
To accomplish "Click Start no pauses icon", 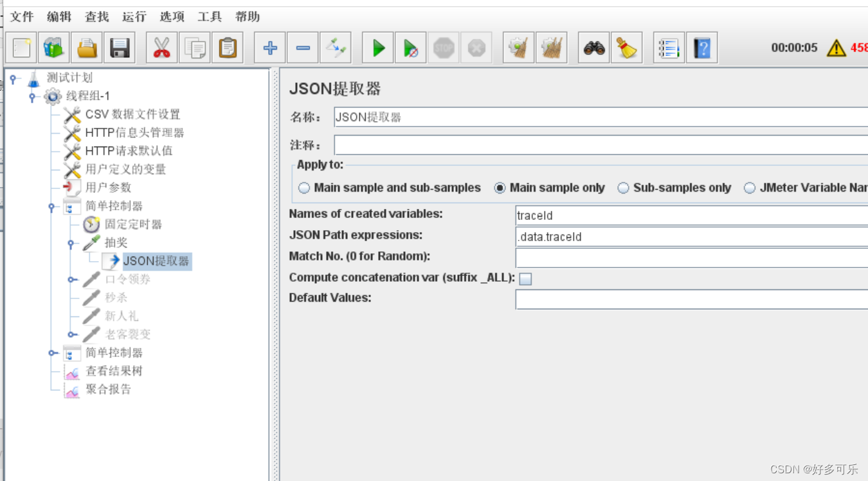I will point(411,48).
